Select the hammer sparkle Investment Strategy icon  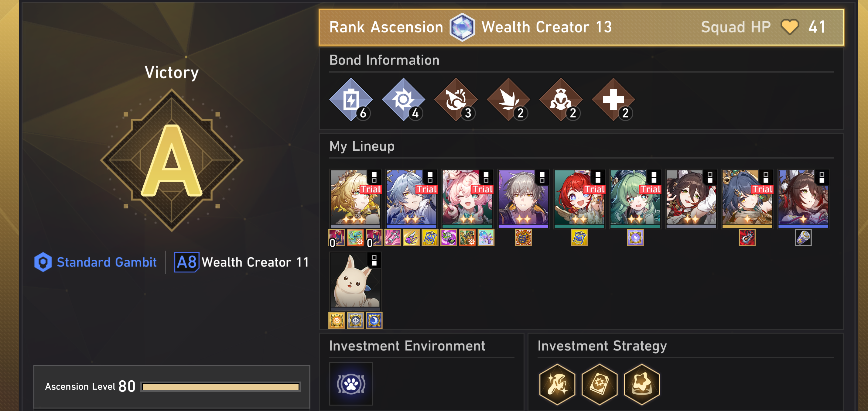tap(557, 384)
